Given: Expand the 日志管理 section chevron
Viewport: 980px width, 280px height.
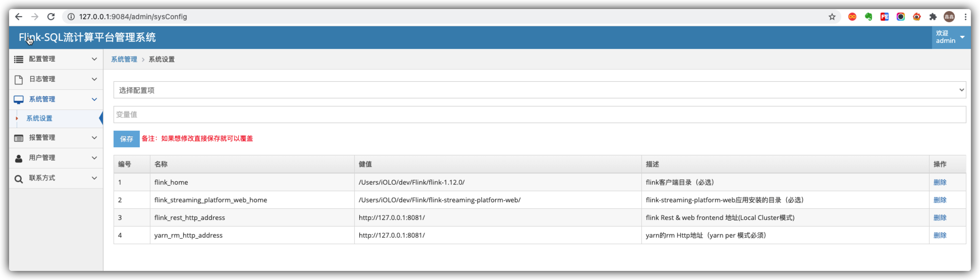Looking at the screenshot, I should pos(94,79).
